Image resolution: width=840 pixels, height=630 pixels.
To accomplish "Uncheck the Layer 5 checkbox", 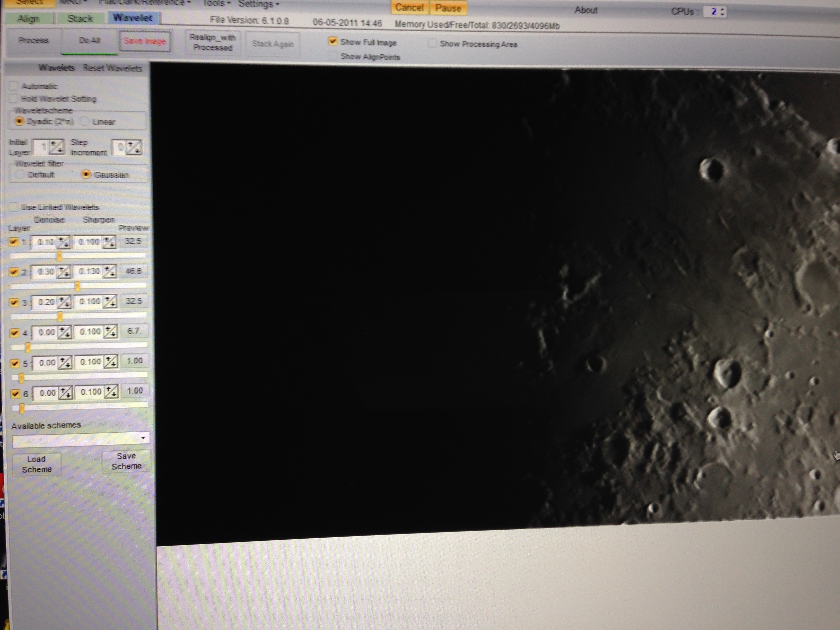I will pyautogui.click(x=15, y=363).
